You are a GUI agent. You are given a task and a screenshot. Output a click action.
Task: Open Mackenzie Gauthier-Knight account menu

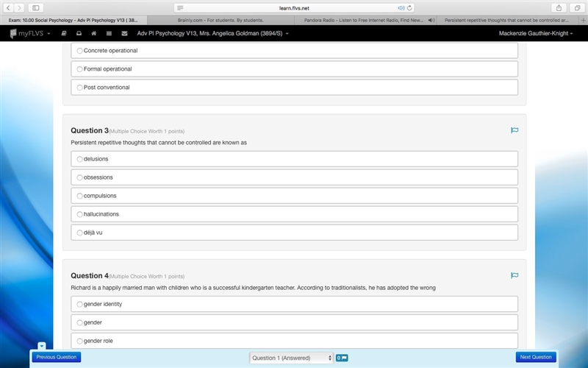[536, 33]
